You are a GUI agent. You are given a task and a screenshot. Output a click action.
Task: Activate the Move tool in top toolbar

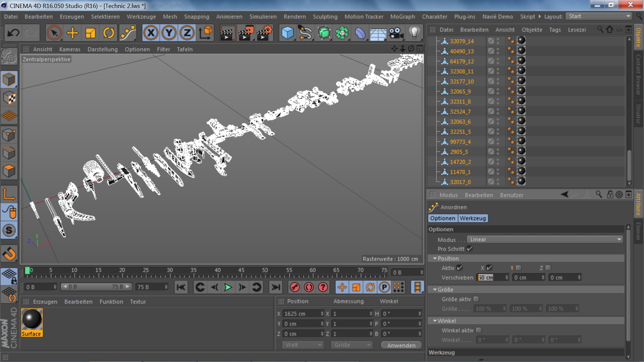[x=72, y=33]
